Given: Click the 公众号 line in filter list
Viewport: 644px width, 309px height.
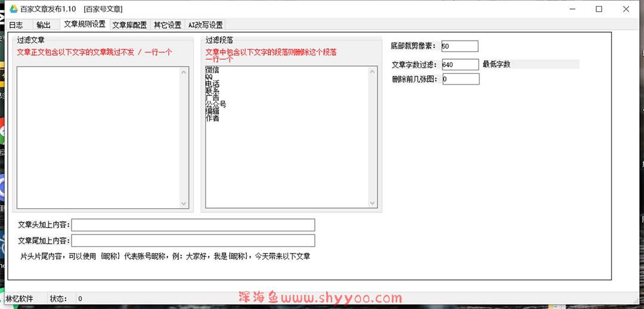Looking at the screenshot, I should coord(216,104).
